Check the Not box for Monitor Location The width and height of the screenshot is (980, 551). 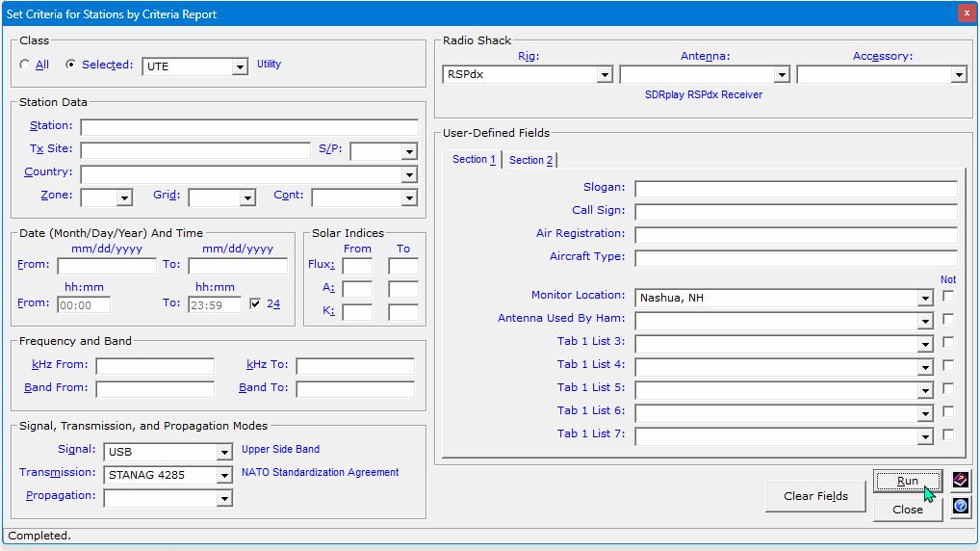click(x=948, y=297)
